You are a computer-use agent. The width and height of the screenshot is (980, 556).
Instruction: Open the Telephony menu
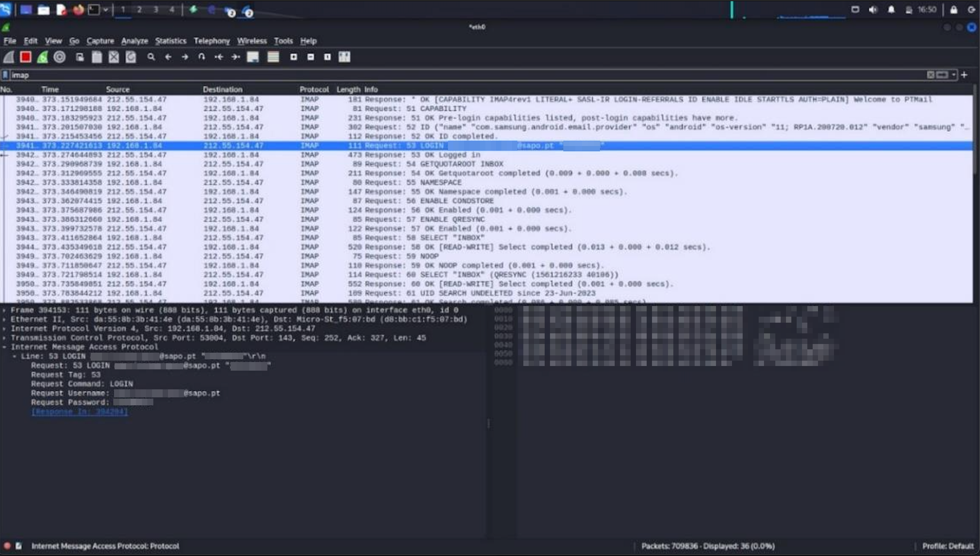click(x=211, y=41)
